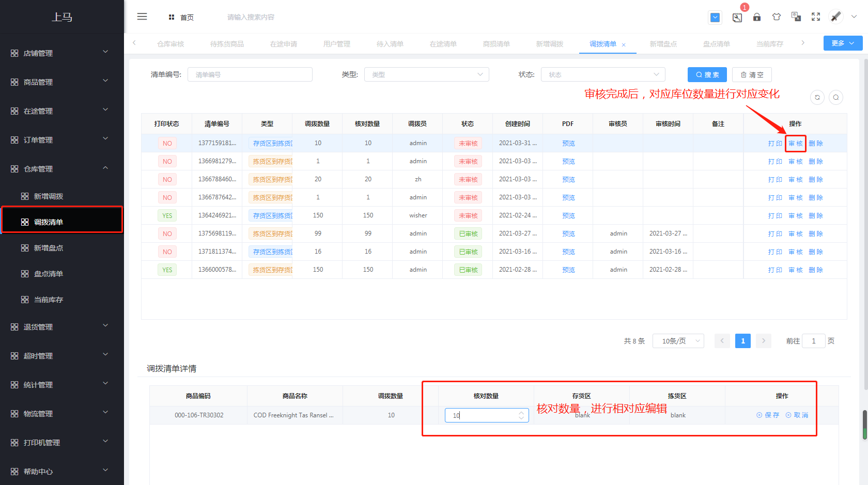Click 打印 for row 1377159181
This screenshot has width=868, height=485.
point(775,144)
